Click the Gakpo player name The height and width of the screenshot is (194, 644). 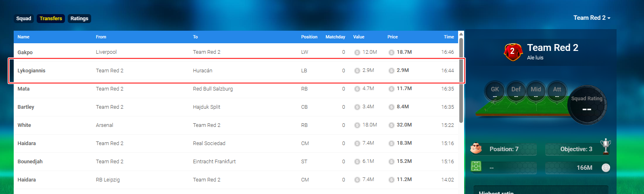pyautogui.click(x=25, y=53)
